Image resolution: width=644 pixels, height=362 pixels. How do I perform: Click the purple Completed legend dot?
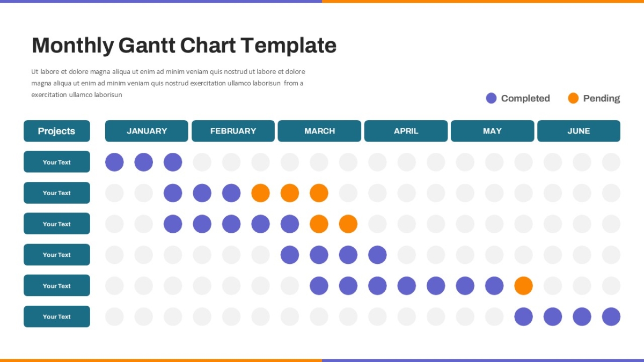coord(491,98)
